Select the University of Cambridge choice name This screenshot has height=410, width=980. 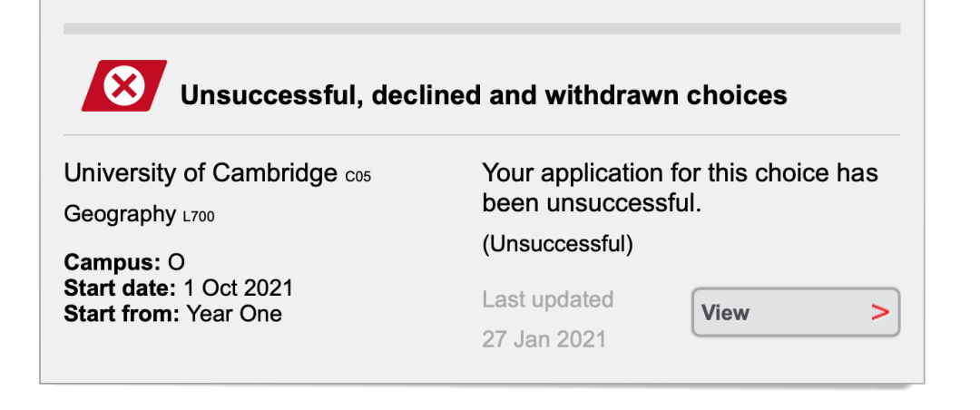(201, 172)
